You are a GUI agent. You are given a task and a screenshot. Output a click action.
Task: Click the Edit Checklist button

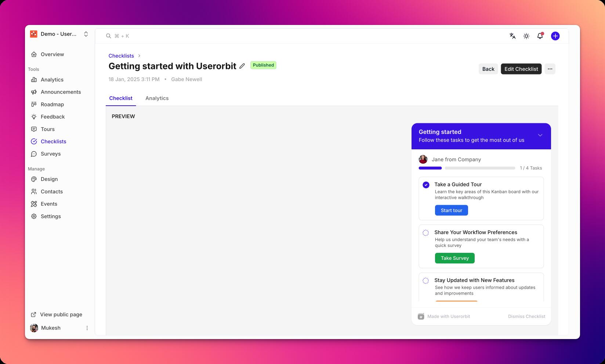[x=521, y=69]
